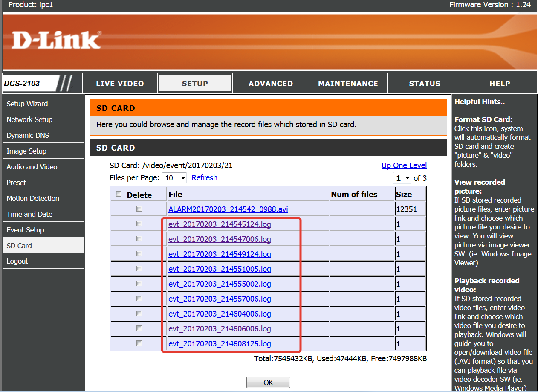The image size is (538, 392).
Task: Check the box for evt_20170203_214555002.log
Action: (139, 284)
